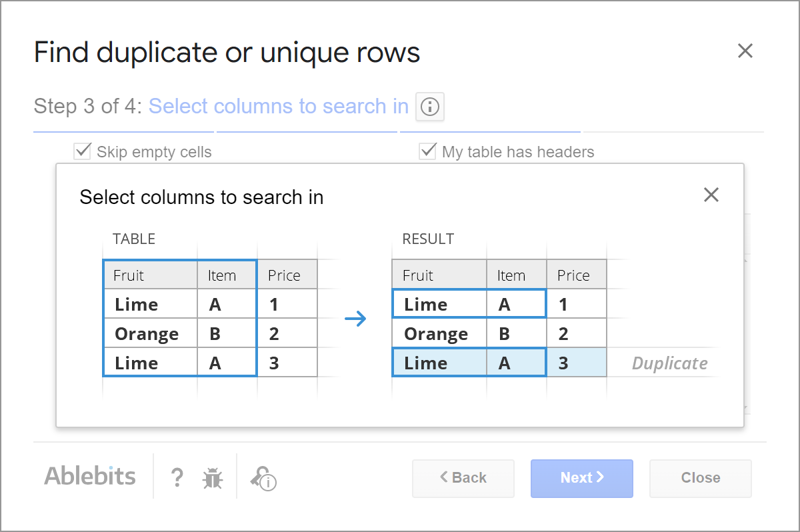
Task: Disable My table has headers
Action: click(427, 151)
